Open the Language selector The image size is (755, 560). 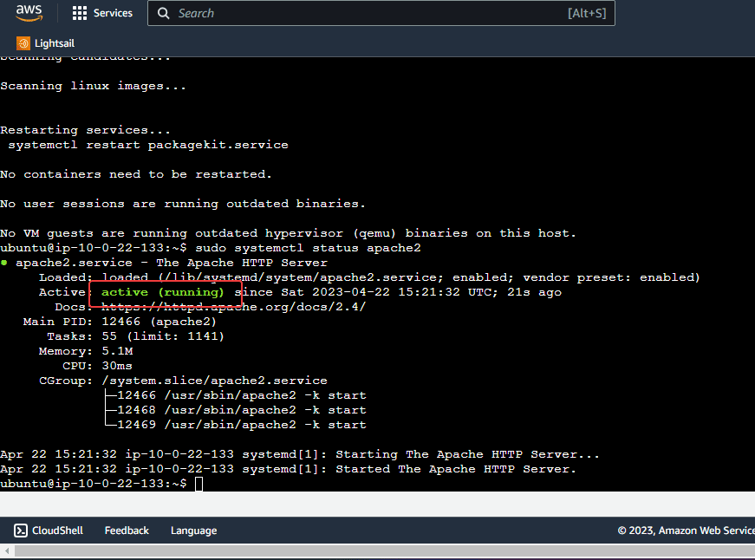pyautogui.click(x=193, y=531)
